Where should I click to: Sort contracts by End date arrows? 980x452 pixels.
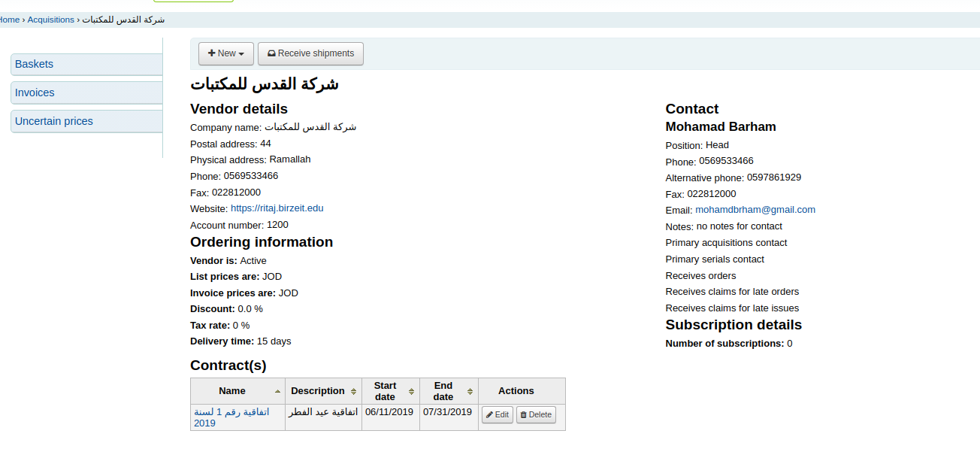point(470,392)
